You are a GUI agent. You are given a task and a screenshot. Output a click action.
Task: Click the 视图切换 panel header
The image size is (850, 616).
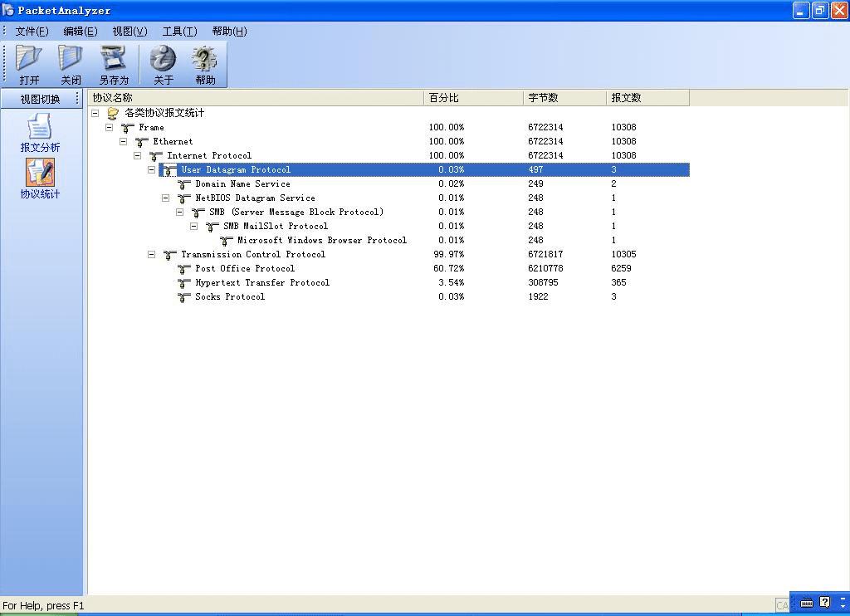40,99
